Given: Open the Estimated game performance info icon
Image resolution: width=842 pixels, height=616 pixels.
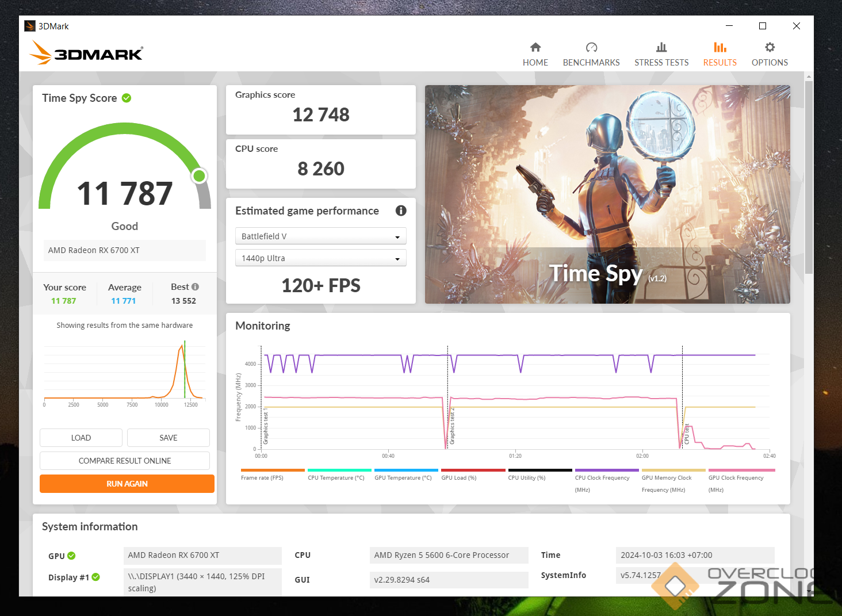Looking at the screenshot, I should [401, 211].
